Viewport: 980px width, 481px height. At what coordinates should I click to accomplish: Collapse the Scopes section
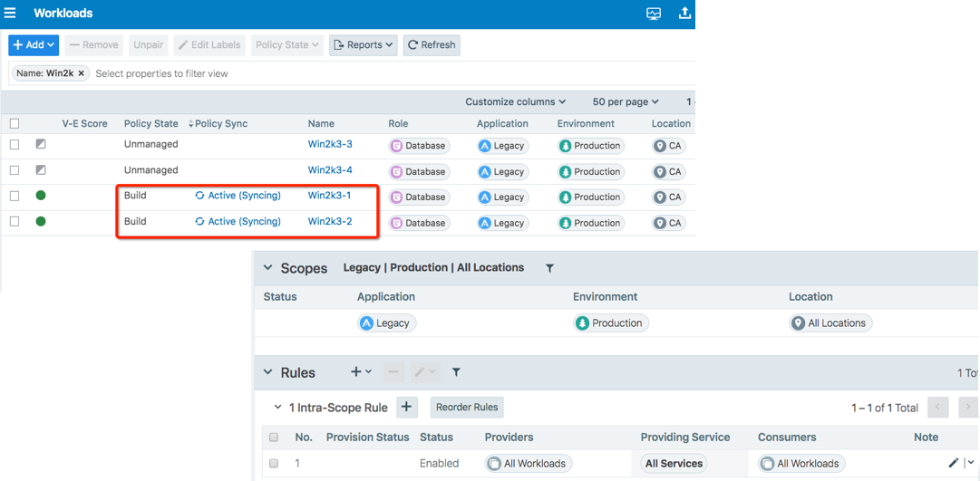pos(267,268)
